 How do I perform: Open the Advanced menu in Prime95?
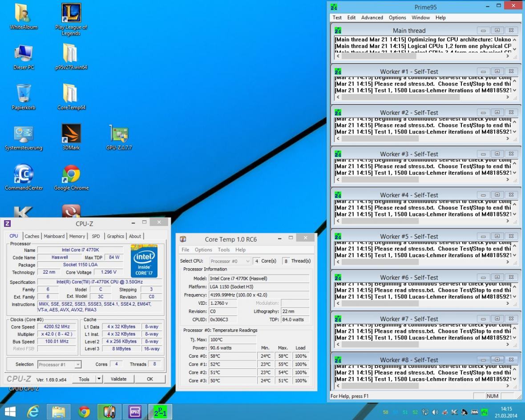(x=372, y=18)
